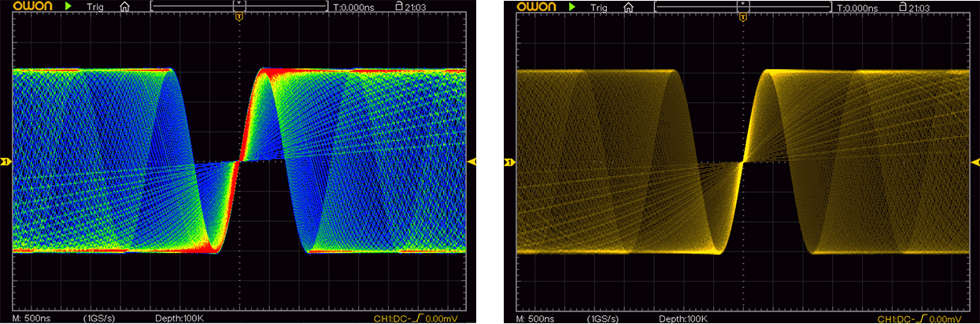Select the orange T trigger marker on the rainbow-graded screen

tap(239, 17)
